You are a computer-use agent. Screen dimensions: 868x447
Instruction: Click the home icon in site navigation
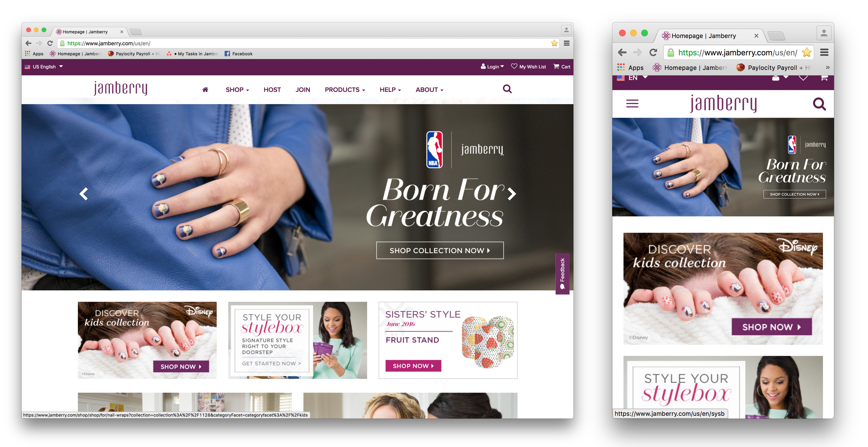point(205,89)
